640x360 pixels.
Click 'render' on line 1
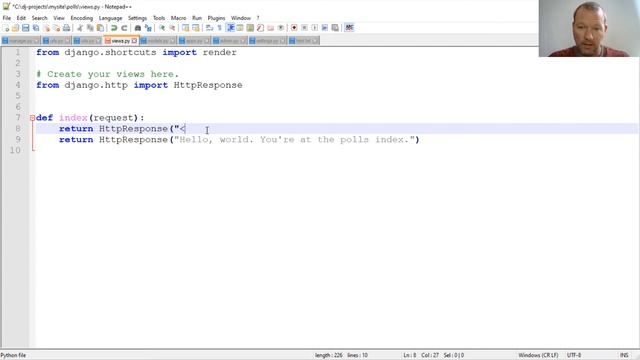pyautogui.click(x=220, y=52)
